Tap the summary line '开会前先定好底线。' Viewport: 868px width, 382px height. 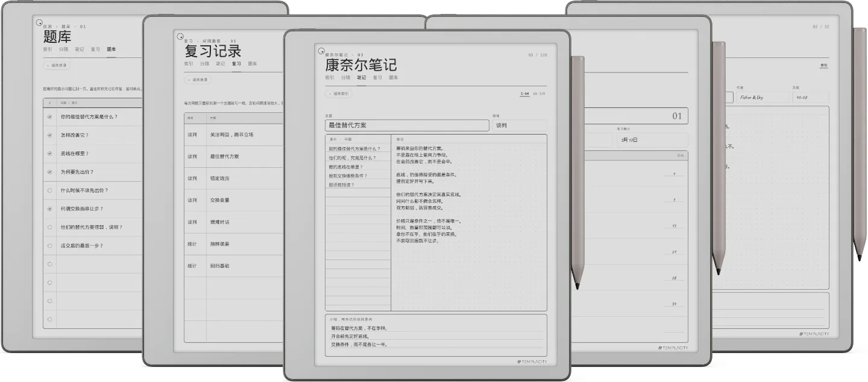[351, 336]
